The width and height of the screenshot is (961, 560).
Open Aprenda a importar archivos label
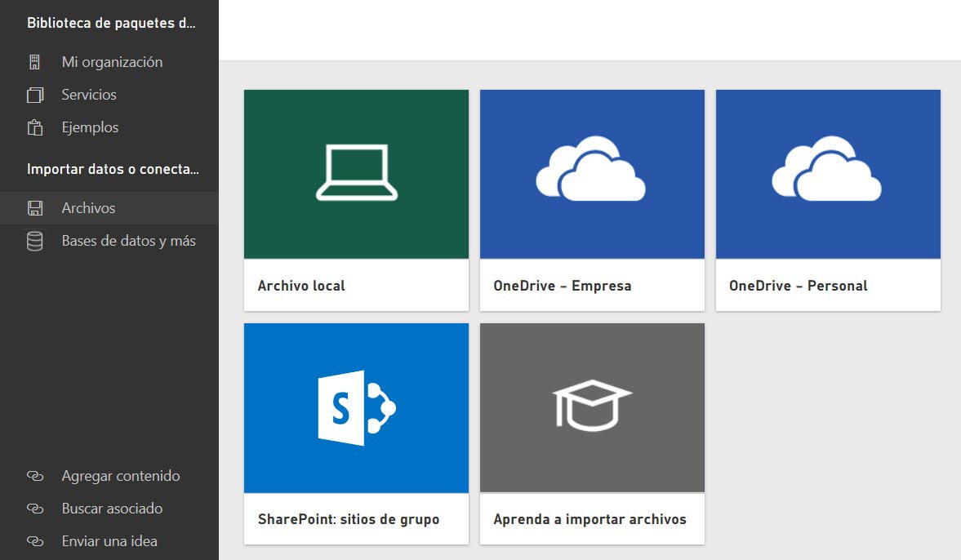point(590,519)
